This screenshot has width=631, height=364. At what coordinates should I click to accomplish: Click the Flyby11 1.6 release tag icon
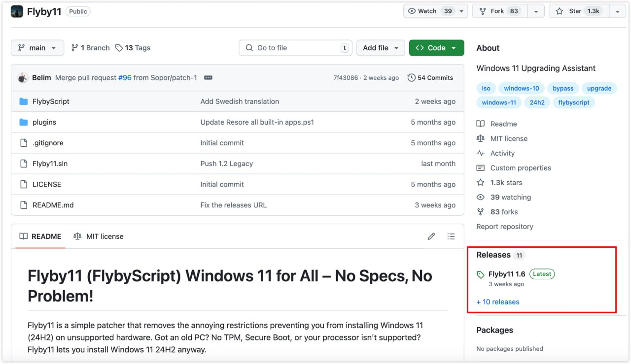tap(481, 275)
